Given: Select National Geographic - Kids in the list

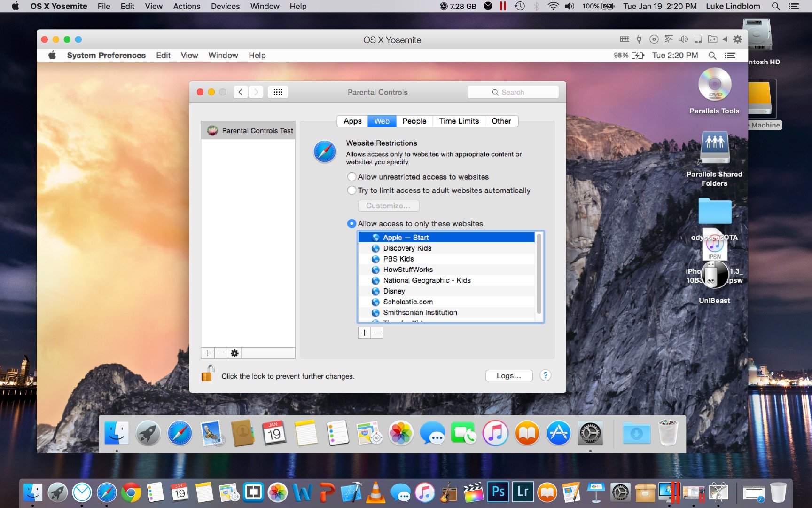Looking at the screenshot, I should (446, 280).
